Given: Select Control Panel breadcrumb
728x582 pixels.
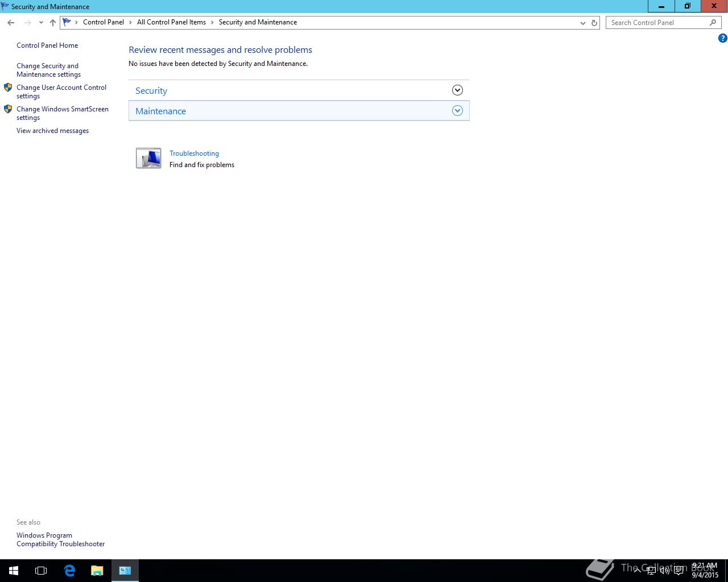Looking at the screenshot, I should pyautogui.click(x=104, y=22).
